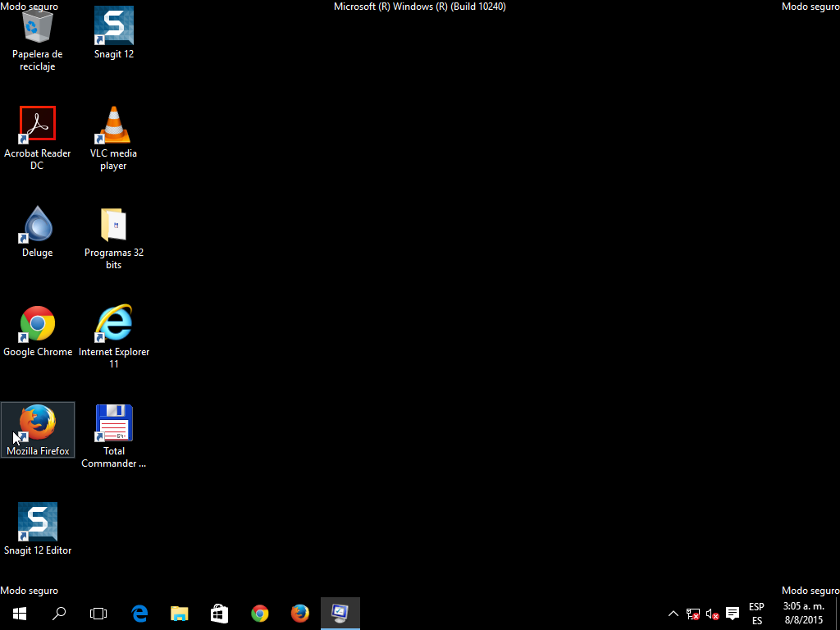The height and width of the screenshot is (630, 840).
Task: Select the Mozilla Firefox desktop shortcut
Action: (x=38, y=430)
